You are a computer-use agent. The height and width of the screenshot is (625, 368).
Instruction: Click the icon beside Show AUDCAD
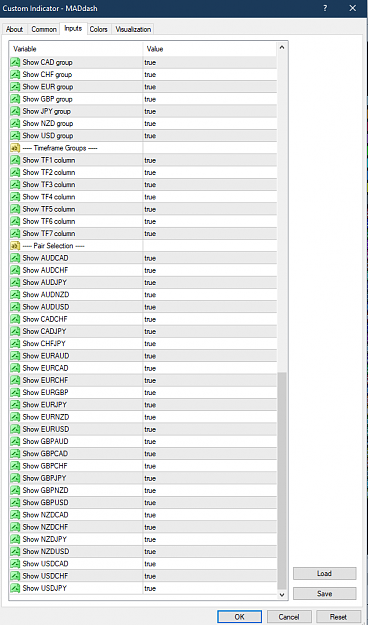(x=15, y=258)
